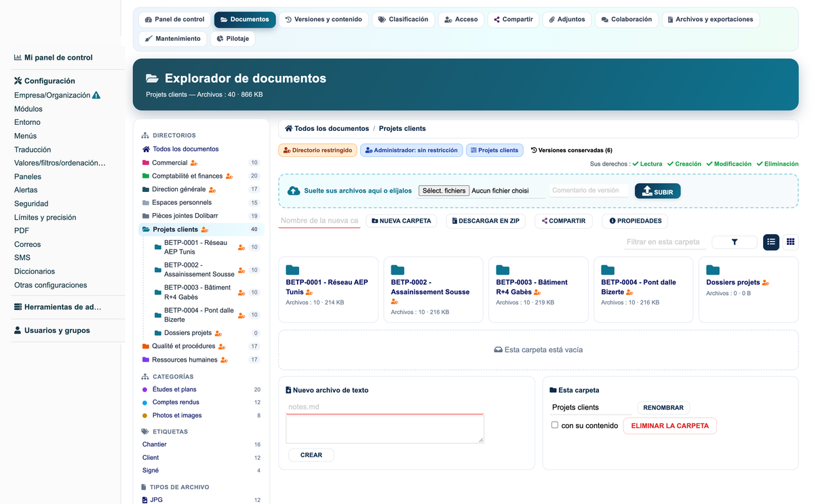
Task: Click warning triangle beside Empresa/Organización
Action: [96, 96]
